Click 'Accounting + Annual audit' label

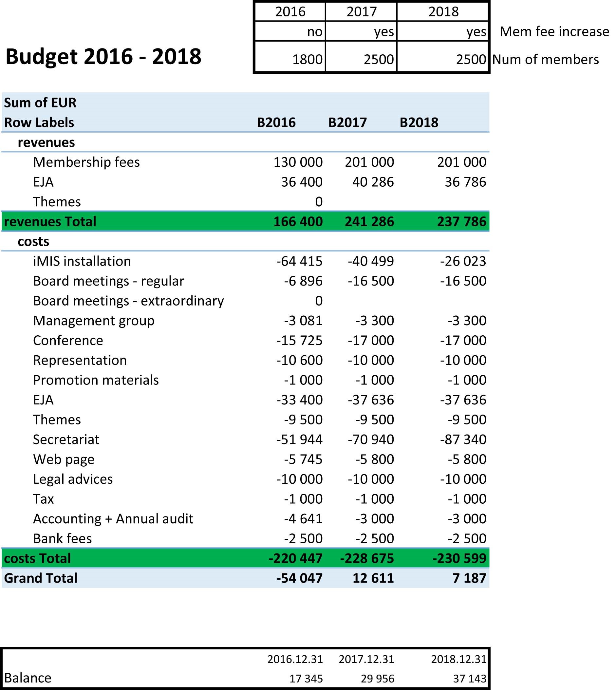click(x=113, y=519)
